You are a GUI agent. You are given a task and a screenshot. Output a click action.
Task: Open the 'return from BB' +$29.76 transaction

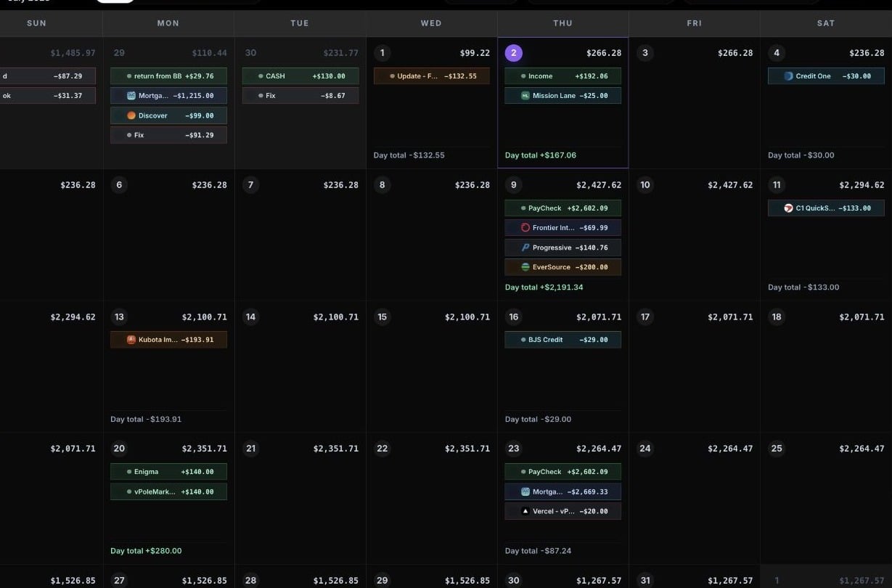(168, 76)
